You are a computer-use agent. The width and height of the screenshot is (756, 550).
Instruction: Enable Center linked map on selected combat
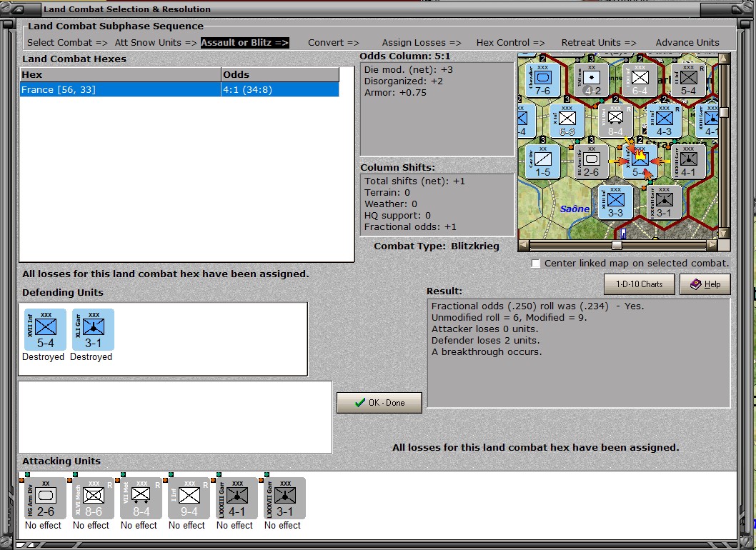click(536, 263)
